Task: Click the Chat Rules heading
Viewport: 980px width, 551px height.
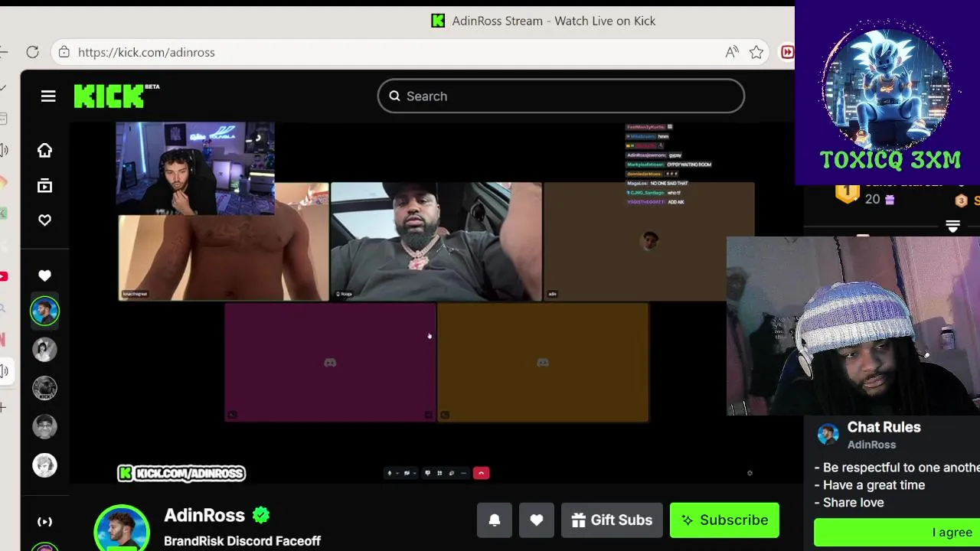Action: click(x=884, y=427)
